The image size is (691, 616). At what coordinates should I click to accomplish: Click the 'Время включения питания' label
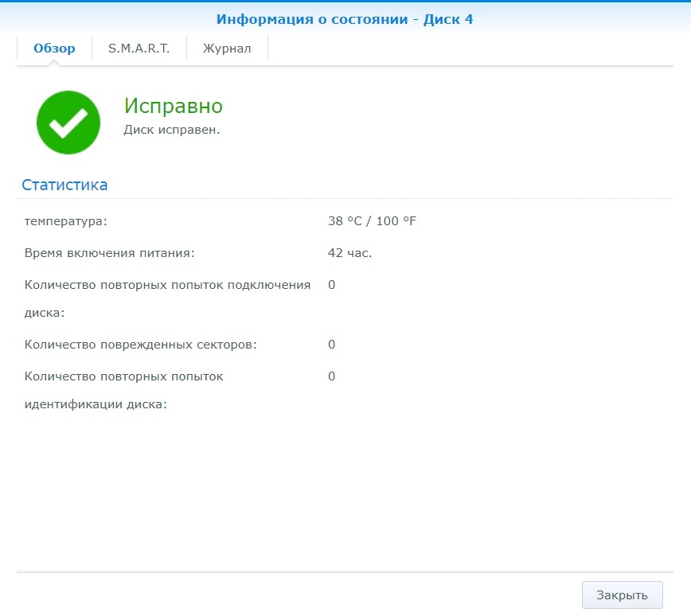[x=110, y=253]
